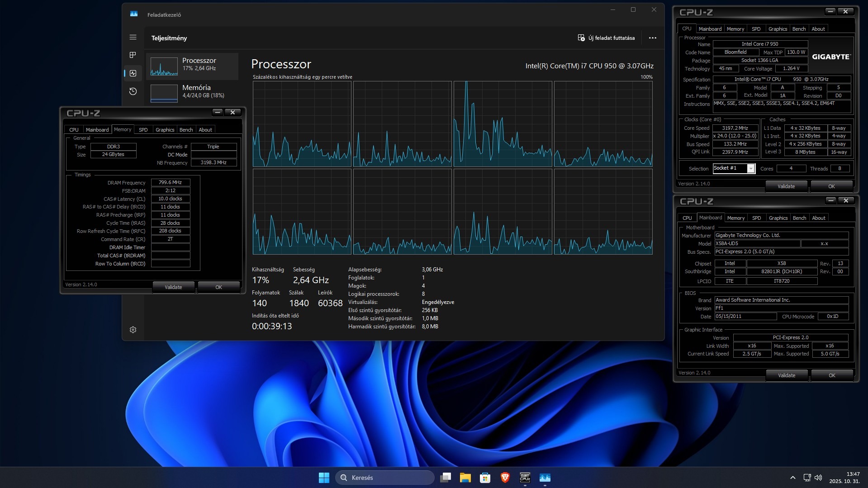Click the '799.6 MHz' DRAM Frequency value
Viewport: 868px width, 488px height.
tap(171, 182)
